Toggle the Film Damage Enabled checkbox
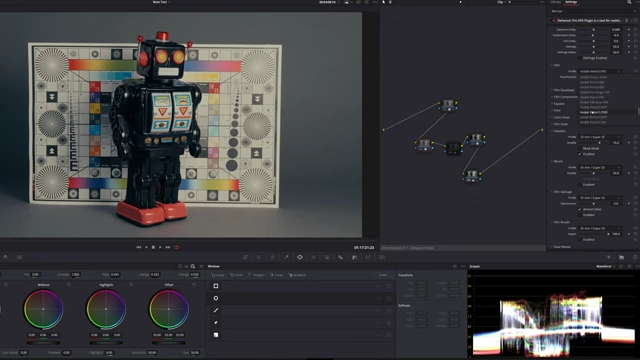 coord(580,215)
